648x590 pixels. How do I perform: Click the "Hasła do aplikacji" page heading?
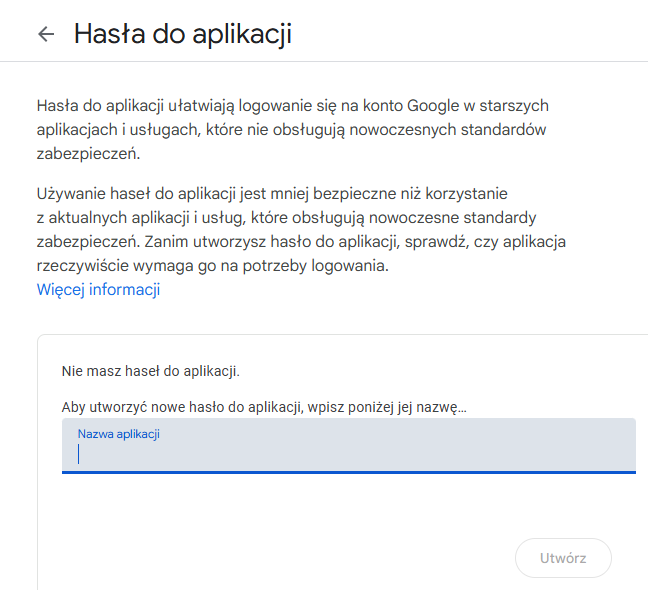coord(183,34)
